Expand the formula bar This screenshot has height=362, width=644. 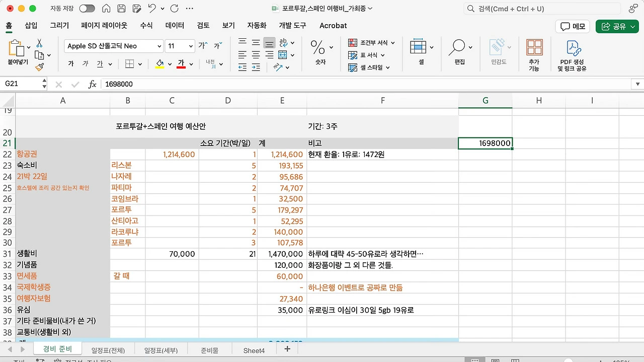tap(638, 84)
